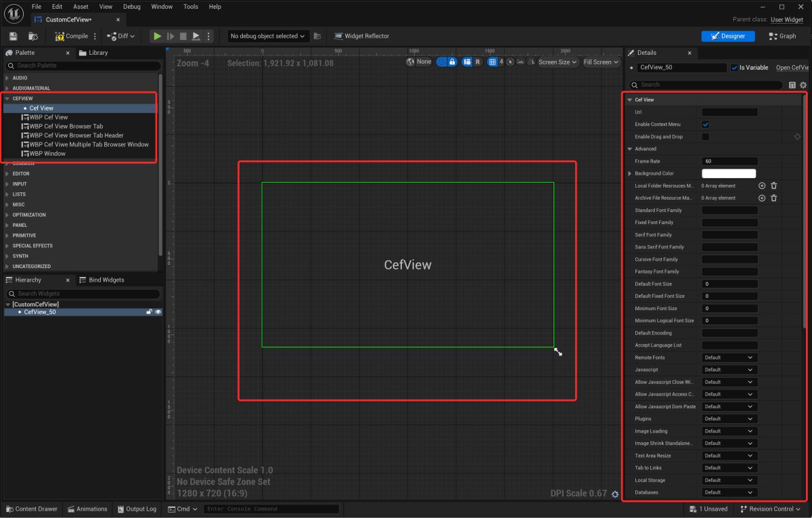This screenshot has height=518, width=812.
Task: Clear the Local Folder Resources array
Action: pyautogui.click(x=773, y=186)
